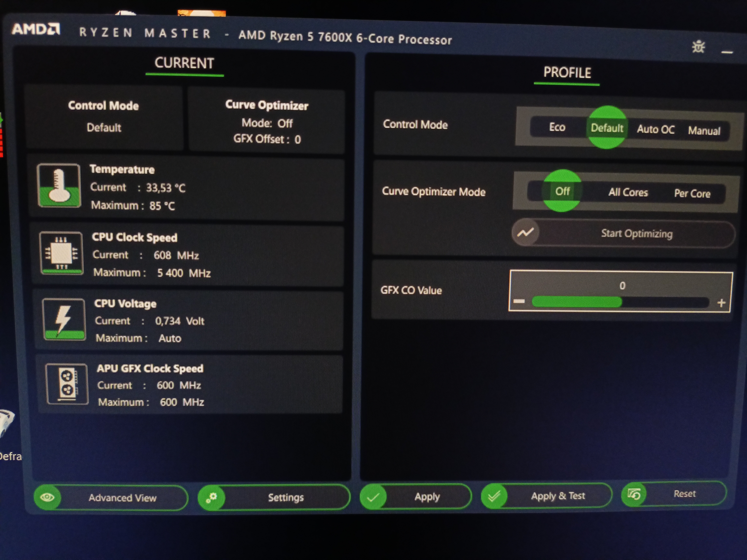This screenshot has height=560, width=747.
Task: Click the current CPU clock 608 MHz
Action: [x=176, y=255]
